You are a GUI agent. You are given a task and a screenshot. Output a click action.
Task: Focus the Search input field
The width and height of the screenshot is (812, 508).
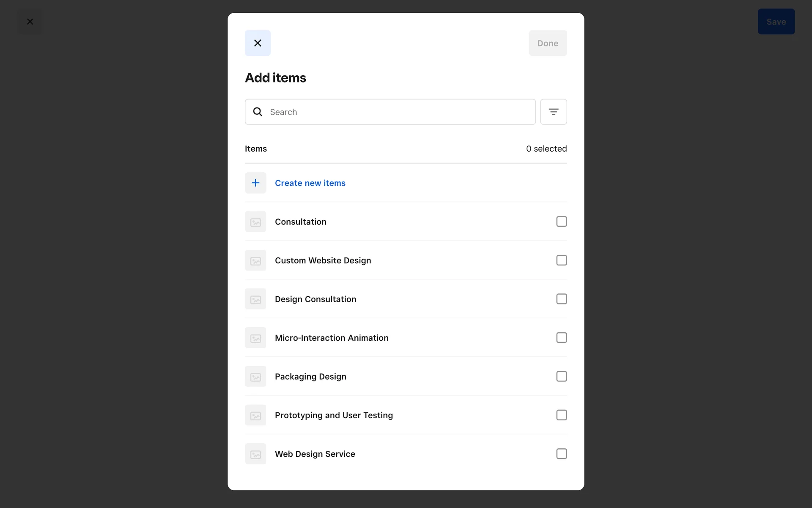398,112
